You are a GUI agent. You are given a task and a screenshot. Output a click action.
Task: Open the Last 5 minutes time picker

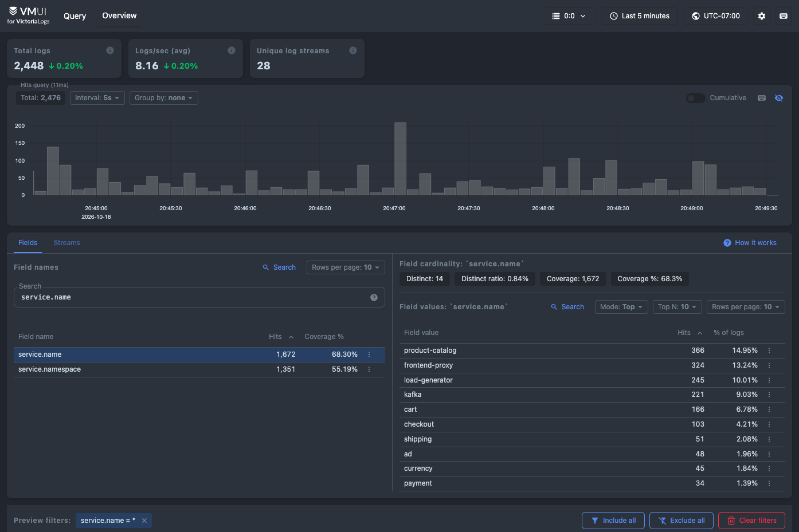pyautogui.click(x=639, y=16)
